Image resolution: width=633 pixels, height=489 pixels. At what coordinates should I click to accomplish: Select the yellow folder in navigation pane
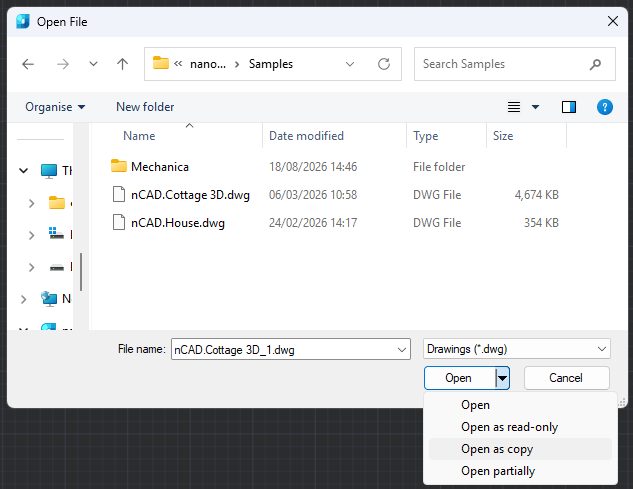pyautogui.click(x=57, y=203)
